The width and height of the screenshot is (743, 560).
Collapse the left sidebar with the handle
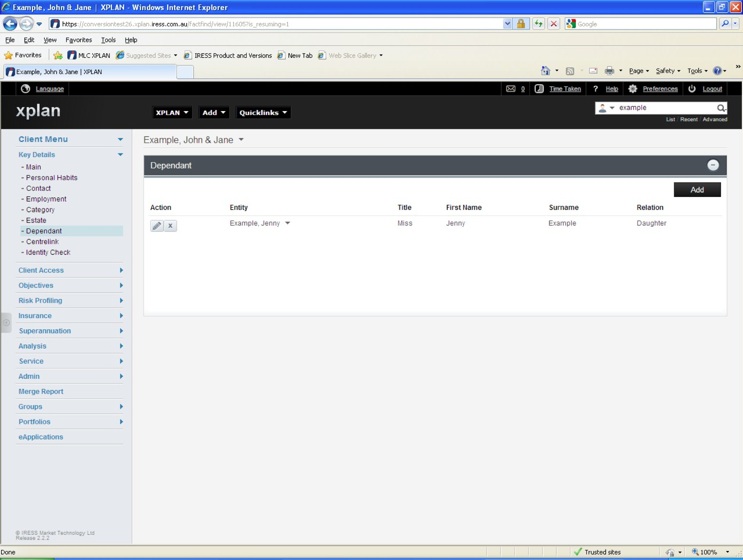[6, 323]
